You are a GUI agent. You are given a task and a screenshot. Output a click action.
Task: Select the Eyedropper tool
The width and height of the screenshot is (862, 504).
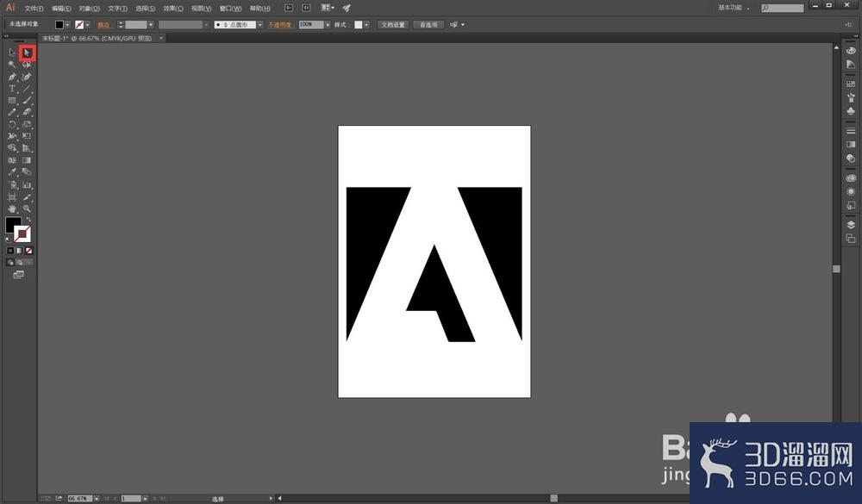click(x=11, y=172)
